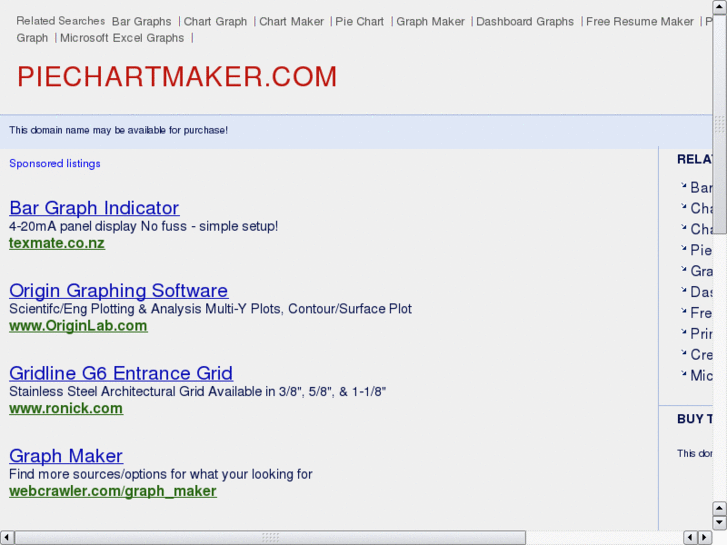
Task: Click the sidebar link starting with Fre
Action: tap(701, 313)
